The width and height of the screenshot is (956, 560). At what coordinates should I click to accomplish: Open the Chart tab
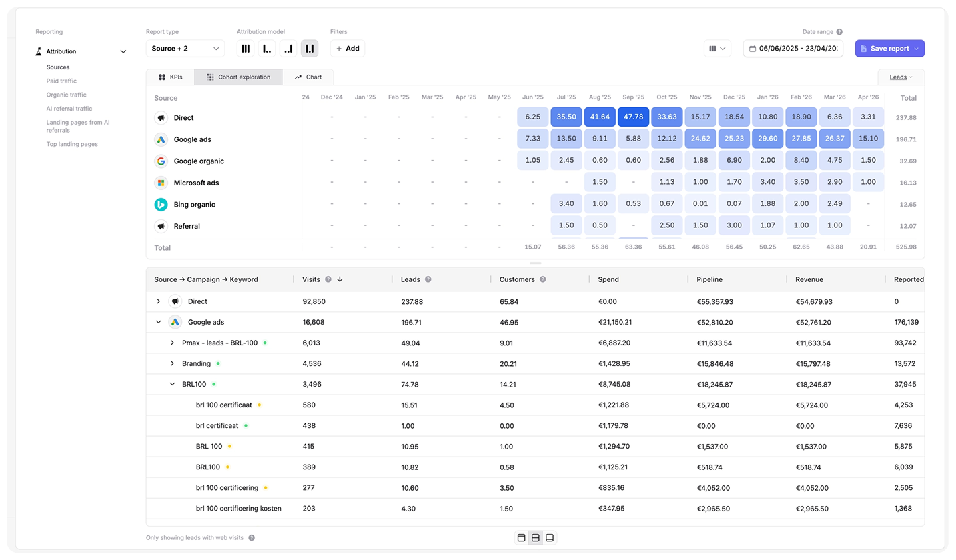pyautogui.click(x=308, y=77)
